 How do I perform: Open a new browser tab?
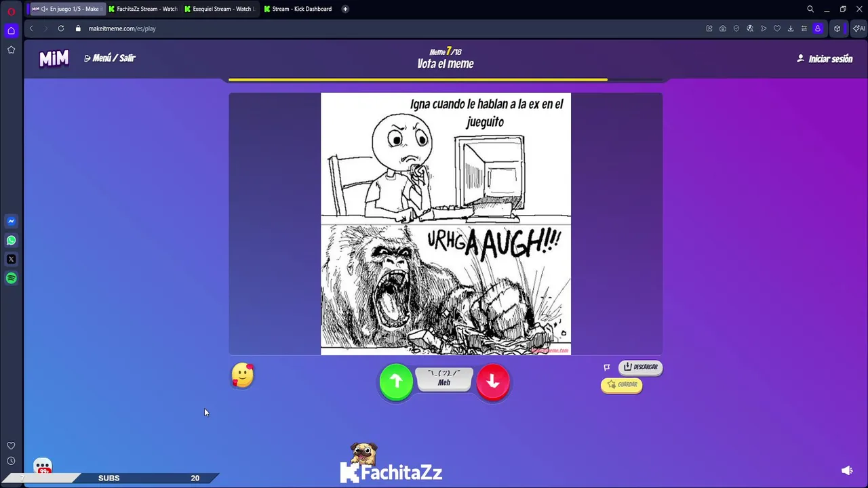click(345, 9)
